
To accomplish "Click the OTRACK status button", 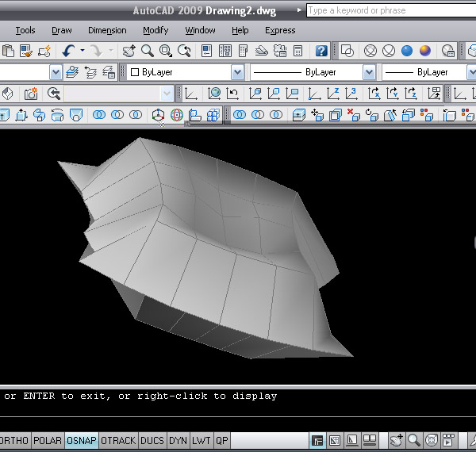I will [118, 441].
